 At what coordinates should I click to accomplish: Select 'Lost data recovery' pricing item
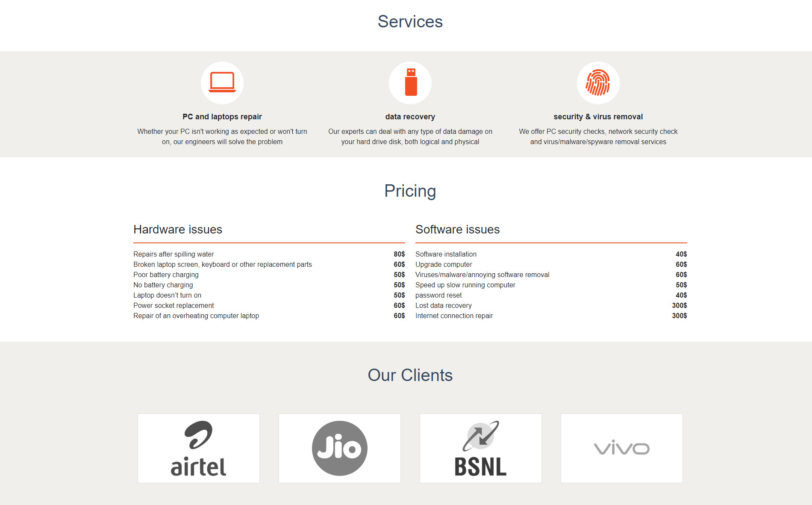pos(444,305)
